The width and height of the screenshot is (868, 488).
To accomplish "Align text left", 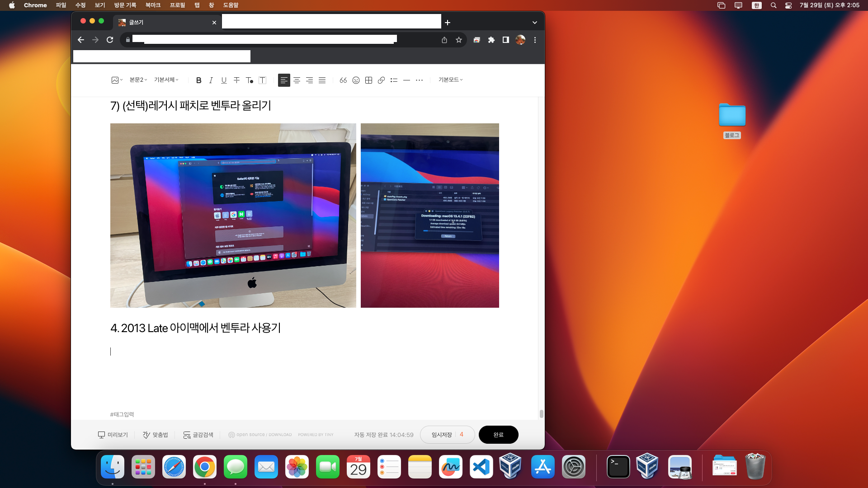I will coord(284,80).
